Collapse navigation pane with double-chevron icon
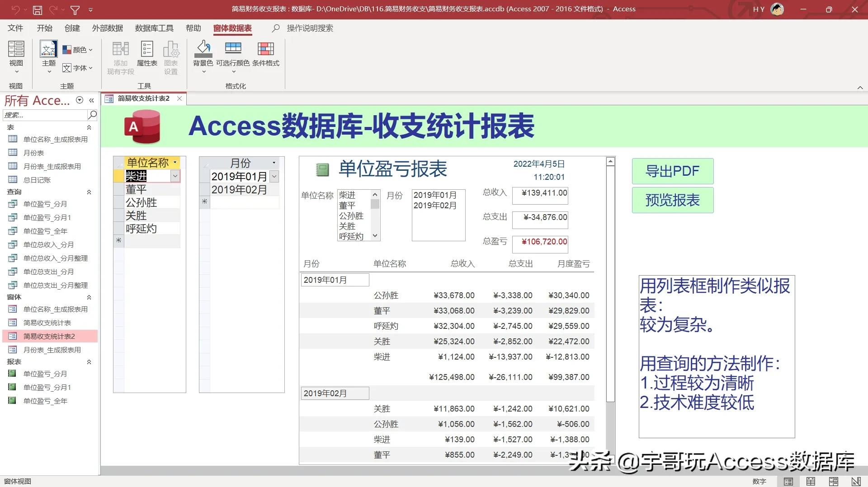The image size is (868, 487). (91, 100)
